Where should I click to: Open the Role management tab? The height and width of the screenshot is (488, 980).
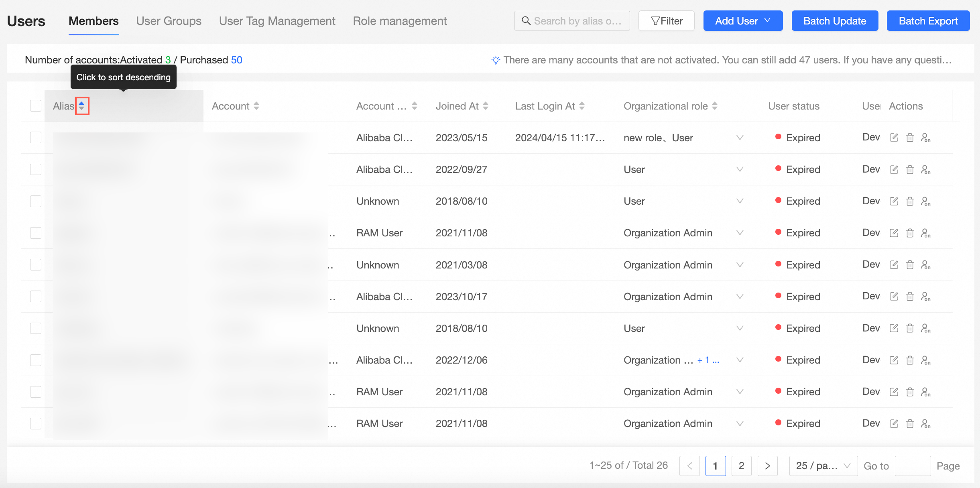pos(400,21)
